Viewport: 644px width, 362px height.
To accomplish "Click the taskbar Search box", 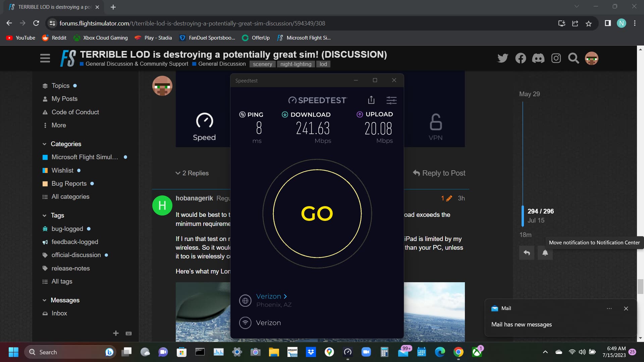I will [x=70, y=352].
